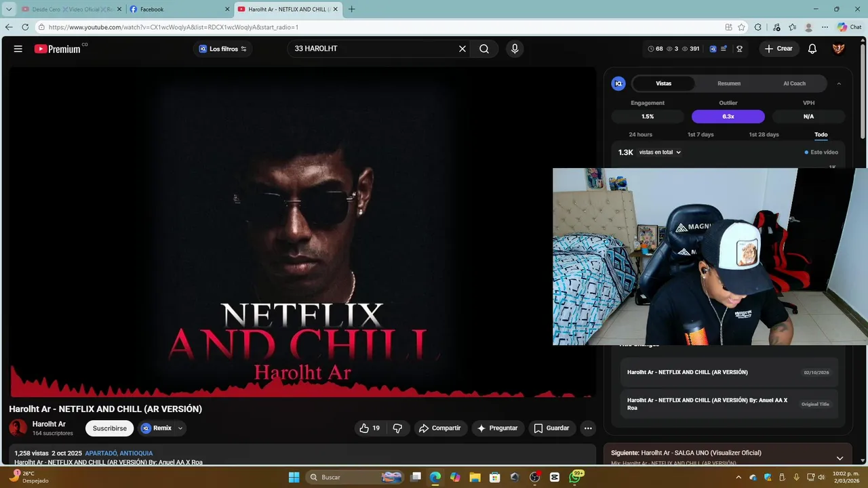Clear the search box text

coord(462,49)
